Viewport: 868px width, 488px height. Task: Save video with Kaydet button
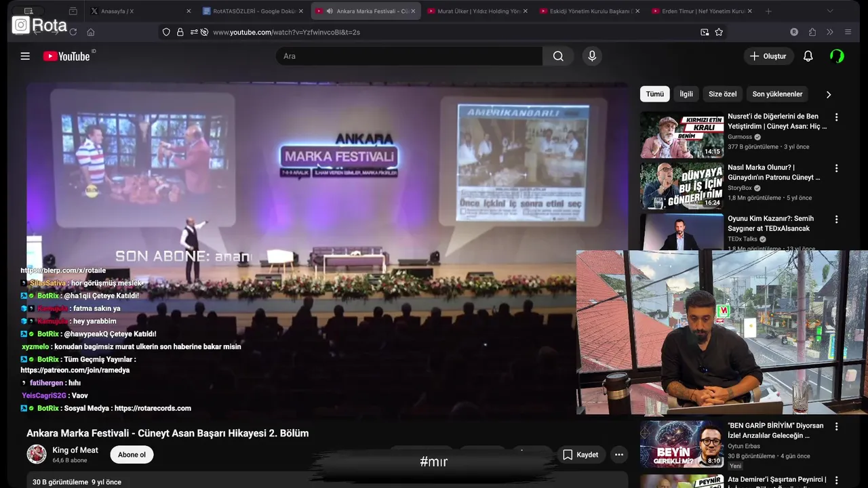point(581,455)
